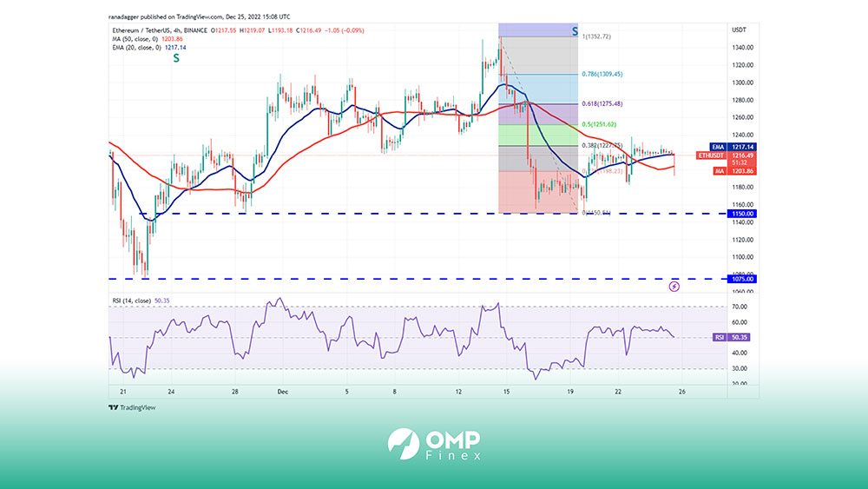Image resolution: width=868 pixels, height=489 pixels.
Task: Click the 1340.00 price axis value
Action: coord(743,48)
